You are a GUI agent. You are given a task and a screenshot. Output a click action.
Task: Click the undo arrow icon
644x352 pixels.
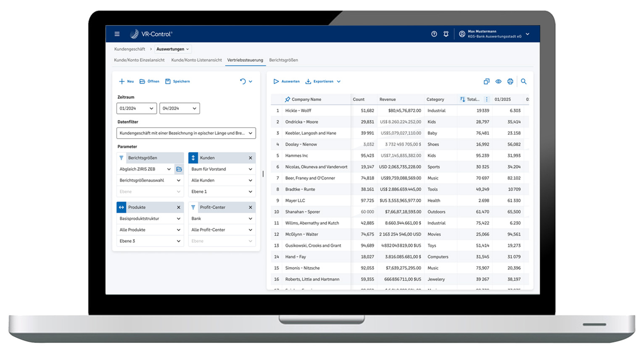[x=243, y=81]
